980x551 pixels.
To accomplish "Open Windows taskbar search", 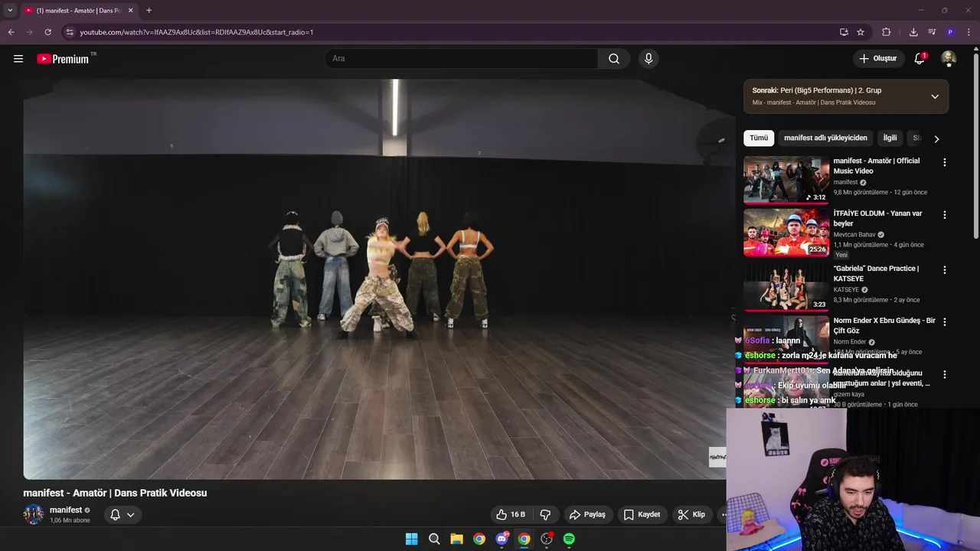I will pyautogui.click(x=434, y=539).
